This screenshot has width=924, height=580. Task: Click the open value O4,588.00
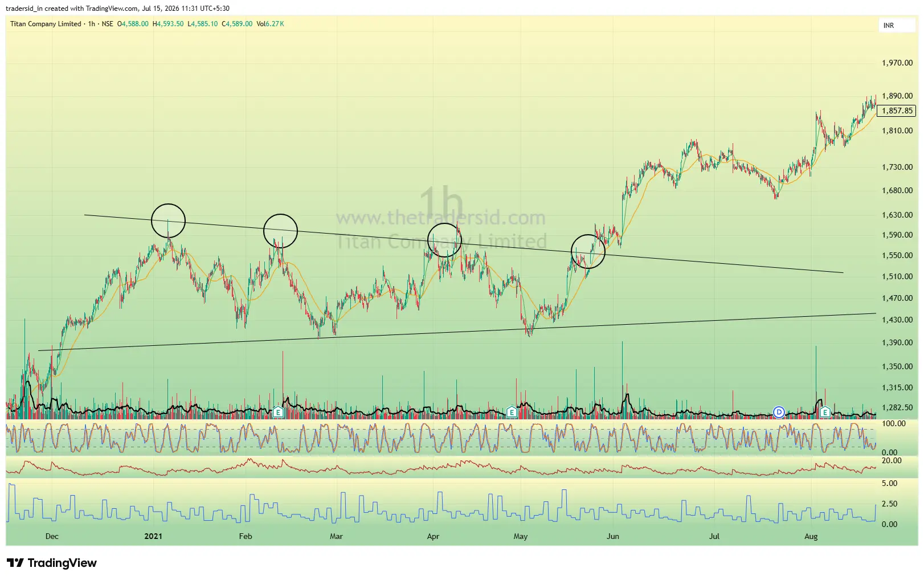tap(133, 24)
